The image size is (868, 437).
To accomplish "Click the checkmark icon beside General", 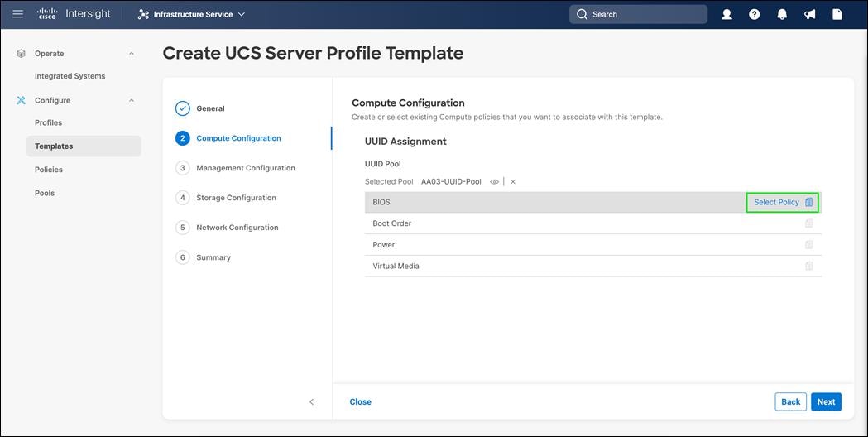I will tap(183, 108).
